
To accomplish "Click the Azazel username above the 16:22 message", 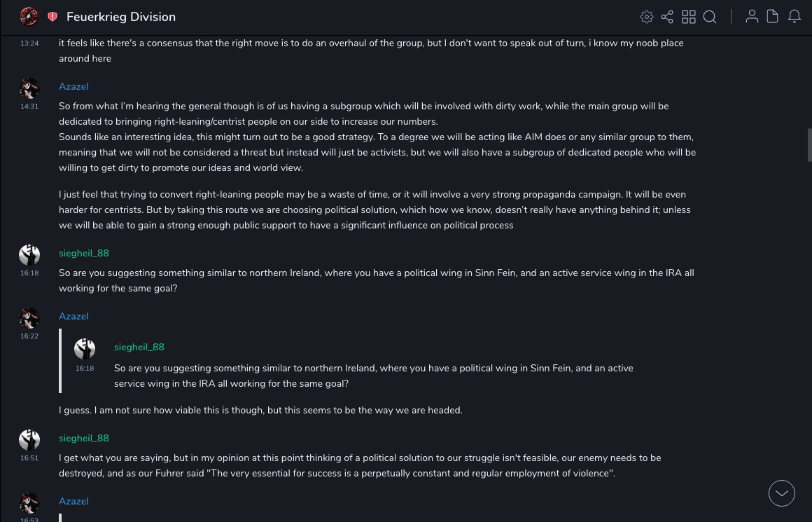I will 73,316.
